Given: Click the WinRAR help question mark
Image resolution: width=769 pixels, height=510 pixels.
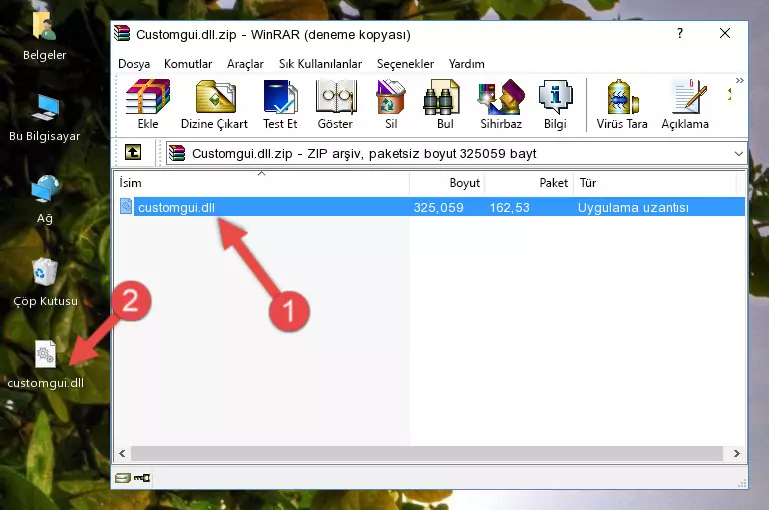Looking at the screenshot, I should pos(680,33).
